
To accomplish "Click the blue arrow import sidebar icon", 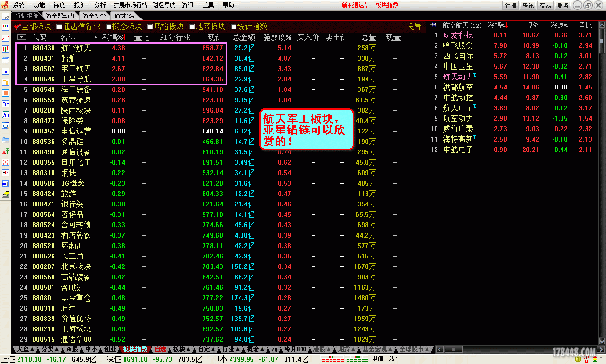I will (5, 184).
